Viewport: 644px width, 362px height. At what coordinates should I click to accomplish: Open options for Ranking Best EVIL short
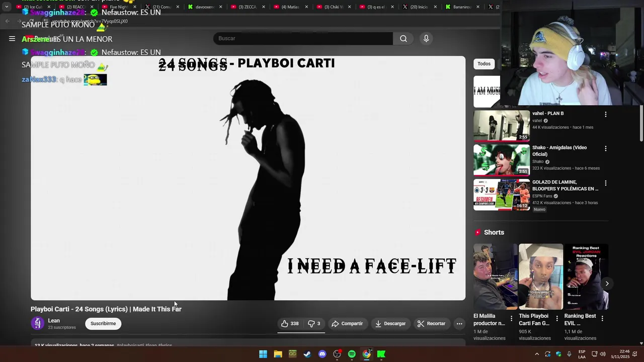tap(602, 318)
